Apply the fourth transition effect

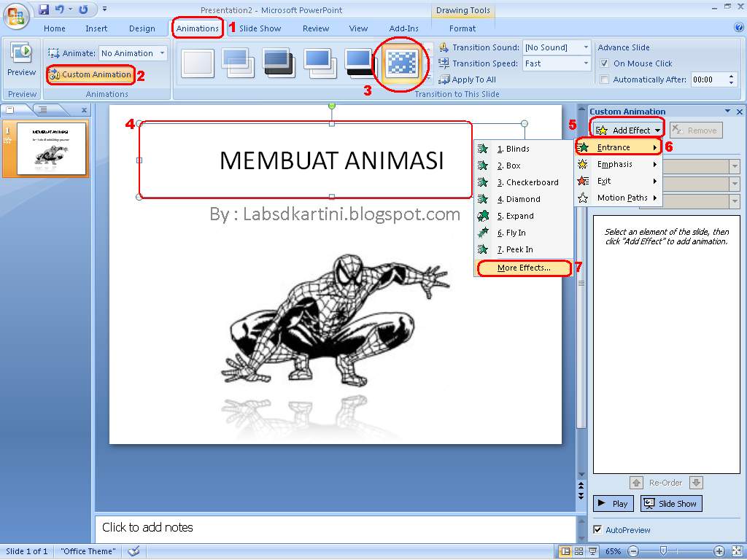tap(320, 63)
